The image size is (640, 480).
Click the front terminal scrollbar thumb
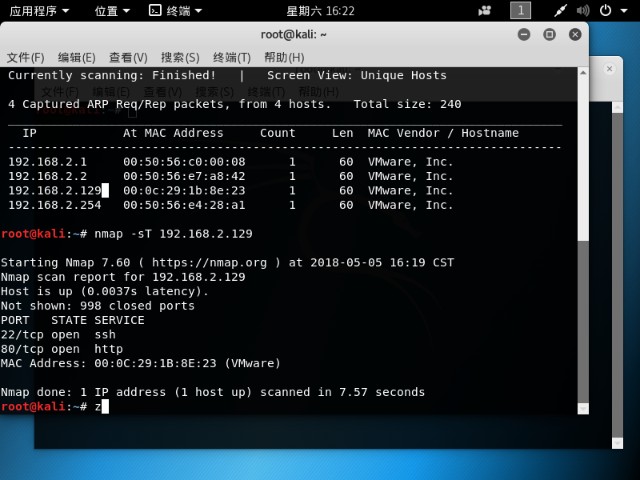pyautogui.click(x=583, y=322)
